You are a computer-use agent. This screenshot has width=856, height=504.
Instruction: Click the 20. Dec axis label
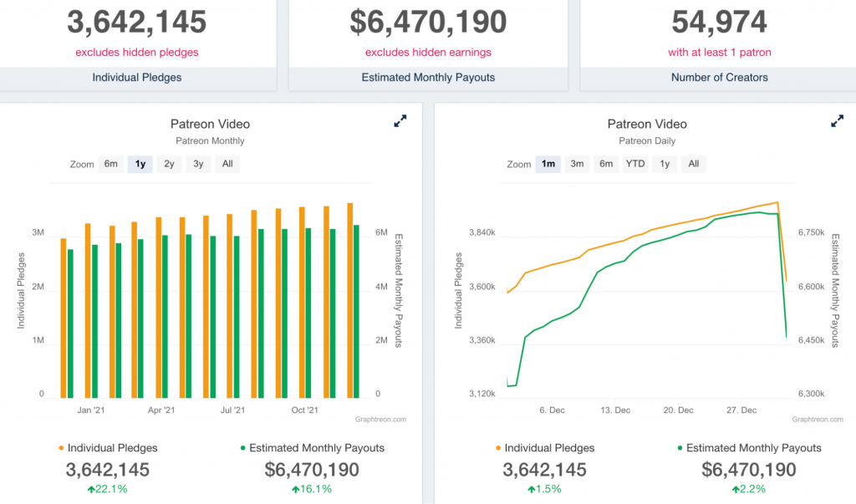pos(679,410)
